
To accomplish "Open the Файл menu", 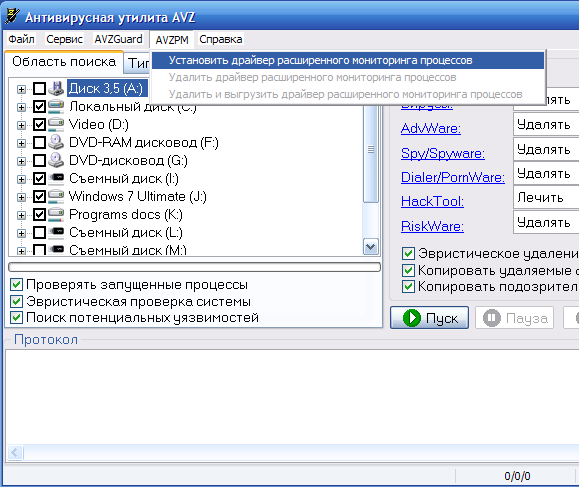I will [21, 39].
